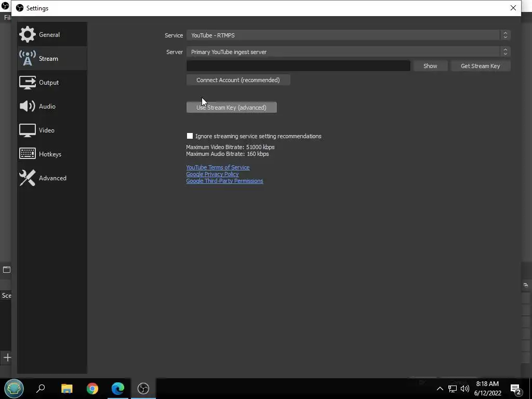This screenshot has height=399, width=532.
Task: Click Connect Account (recommended) button
Action: pyautogui.click(x=238, y=80)
